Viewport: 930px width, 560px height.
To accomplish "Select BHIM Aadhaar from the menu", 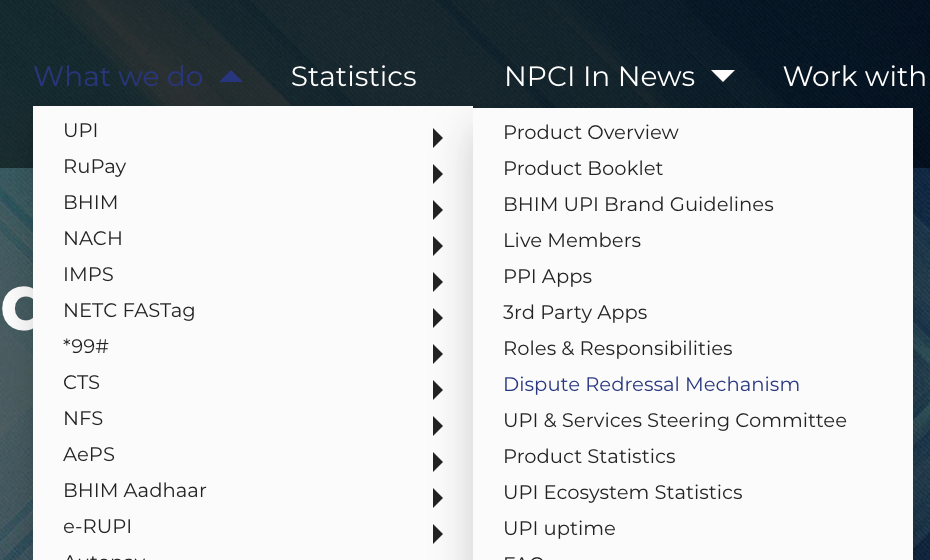I will click(134, 490).
